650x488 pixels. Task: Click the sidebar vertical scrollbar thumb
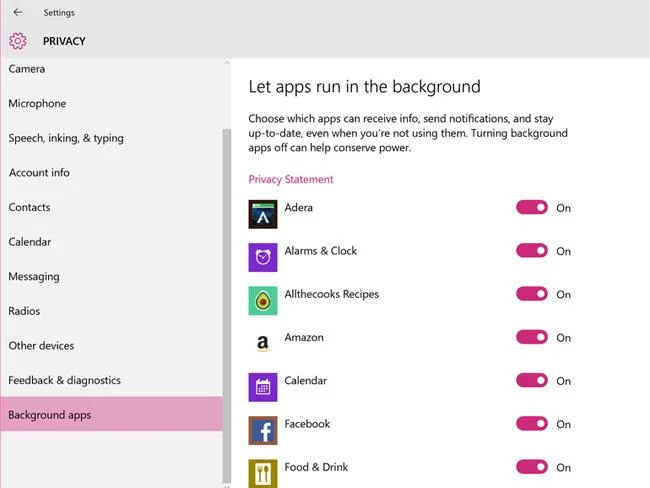(227, 306)
